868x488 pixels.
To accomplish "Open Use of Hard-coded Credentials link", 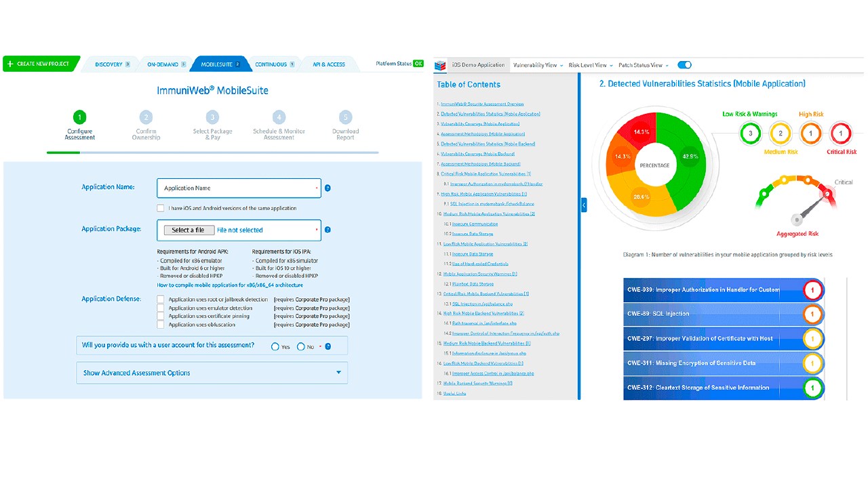I will pos(480,264).
